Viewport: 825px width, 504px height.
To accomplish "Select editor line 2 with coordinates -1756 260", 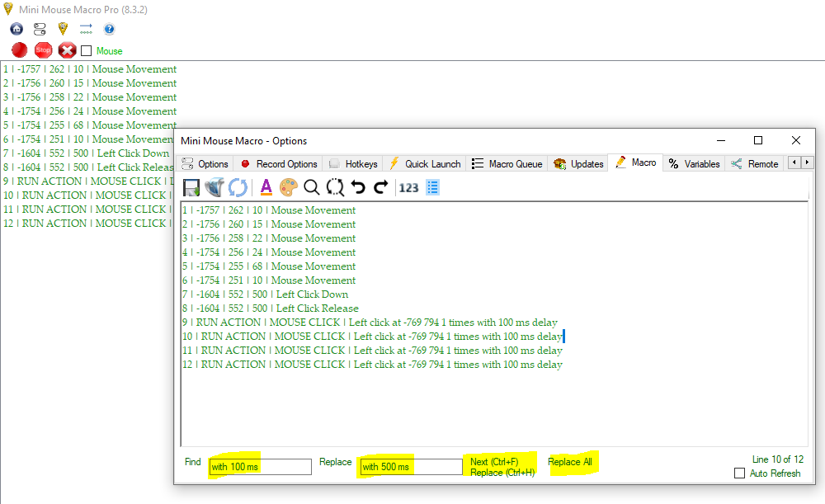I will click(x=269, y=224).
